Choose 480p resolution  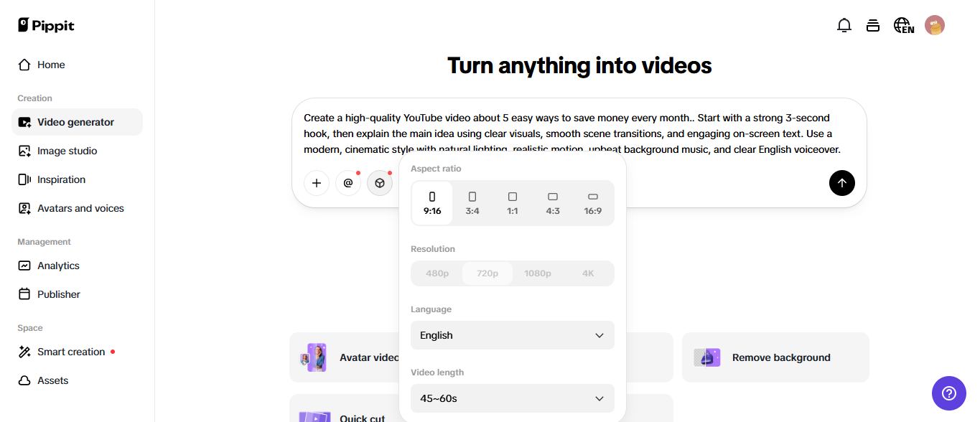(437, 273)
